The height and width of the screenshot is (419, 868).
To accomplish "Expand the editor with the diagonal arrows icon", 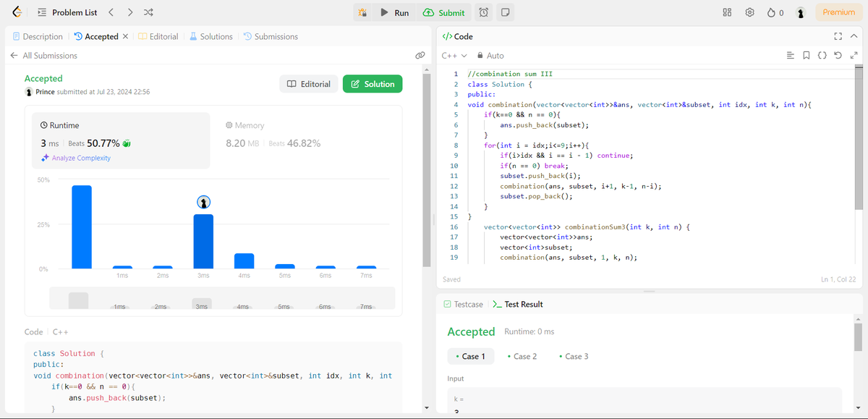I will click(x=854, y=56).
